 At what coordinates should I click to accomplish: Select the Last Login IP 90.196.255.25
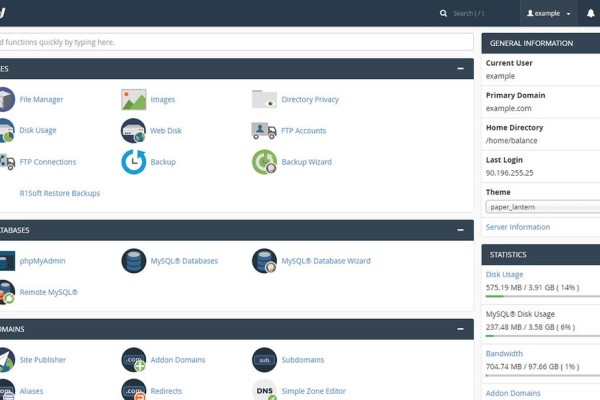[509, 173]
